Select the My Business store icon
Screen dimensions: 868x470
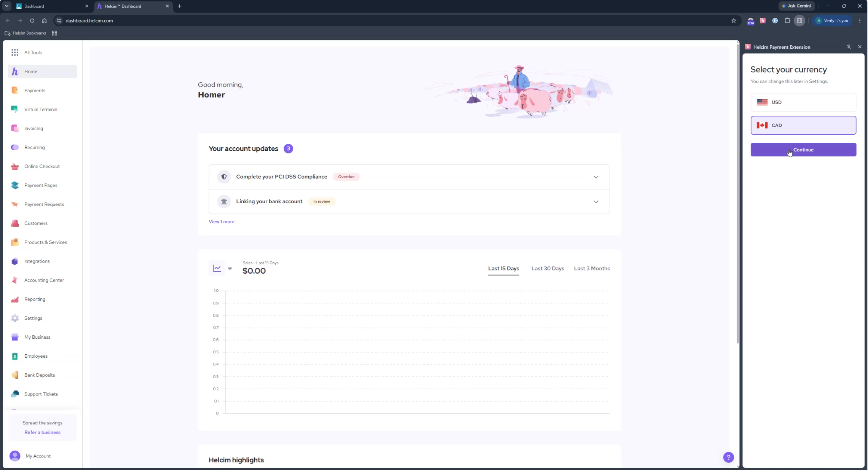[15, 337]
